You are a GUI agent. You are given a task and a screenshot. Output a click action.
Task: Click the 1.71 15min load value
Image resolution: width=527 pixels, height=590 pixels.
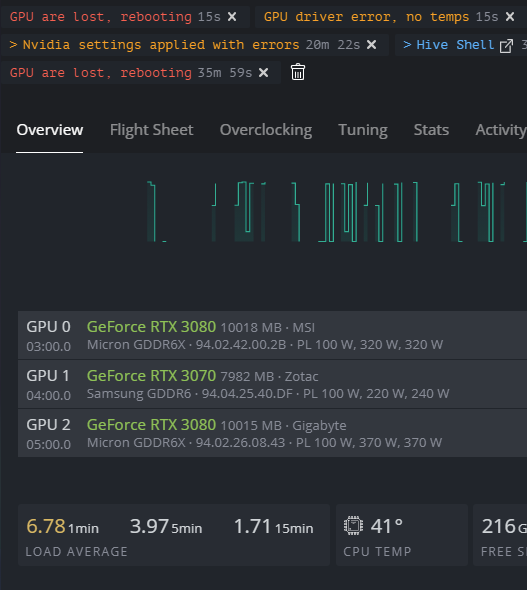coord(273,526)
